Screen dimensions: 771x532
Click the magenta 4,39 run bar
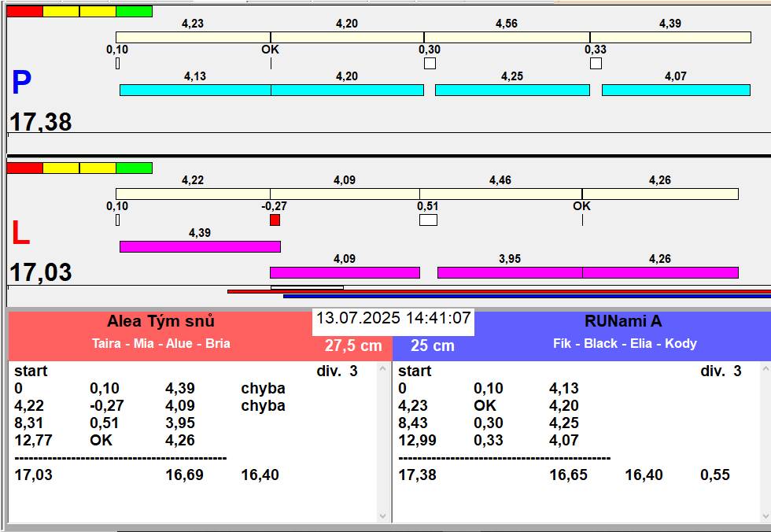200,246
